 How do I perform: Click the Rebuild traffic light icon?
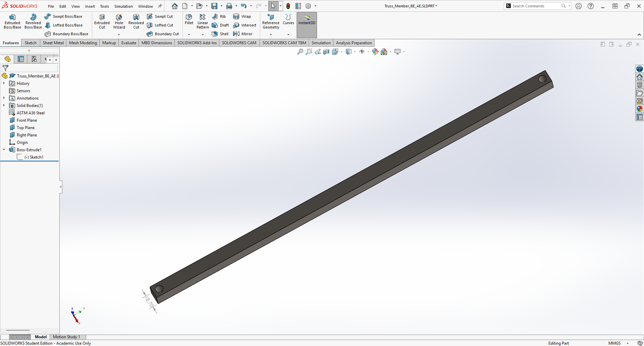288,6
